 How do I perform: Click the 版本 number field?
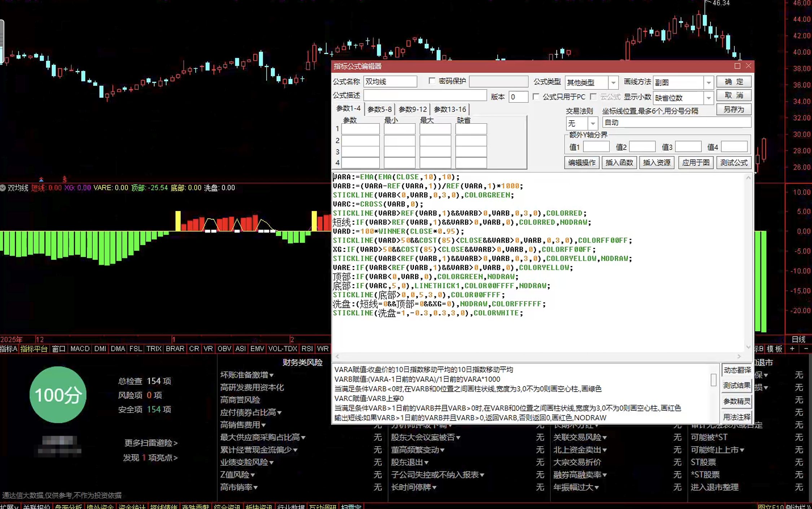518,97
